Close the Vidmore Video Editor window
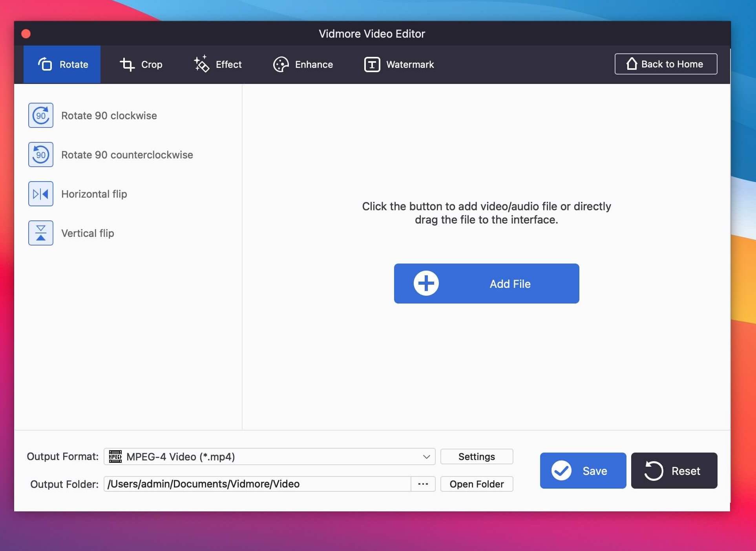 [x=26, y=34]
